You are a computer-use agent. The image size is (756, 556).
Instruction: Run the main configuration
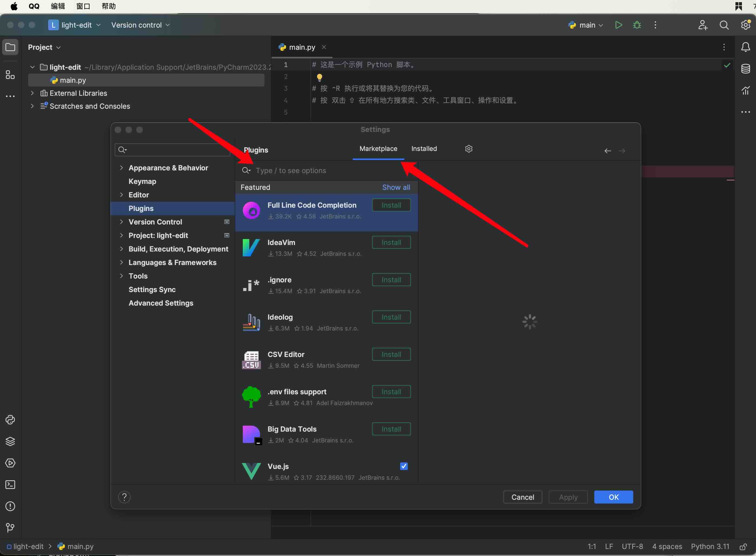618,25
